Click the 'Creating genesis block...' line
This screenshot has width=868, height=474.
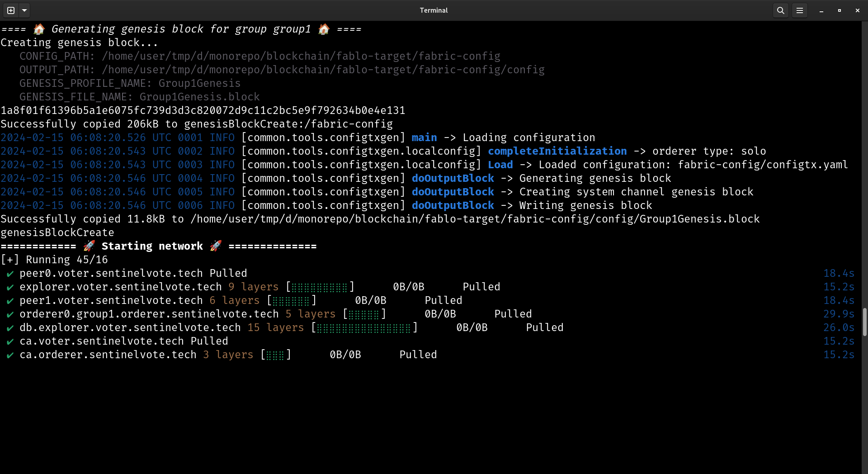tap(80, 43)
